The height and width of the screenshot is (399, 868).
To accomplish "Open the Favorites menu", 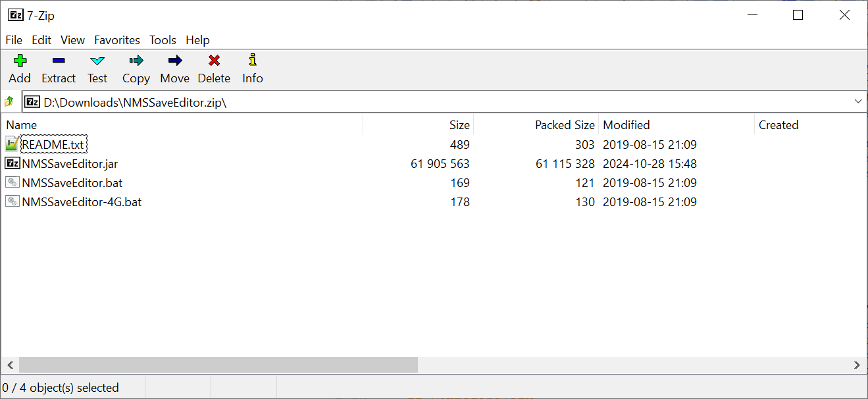I will coord(116,40).
